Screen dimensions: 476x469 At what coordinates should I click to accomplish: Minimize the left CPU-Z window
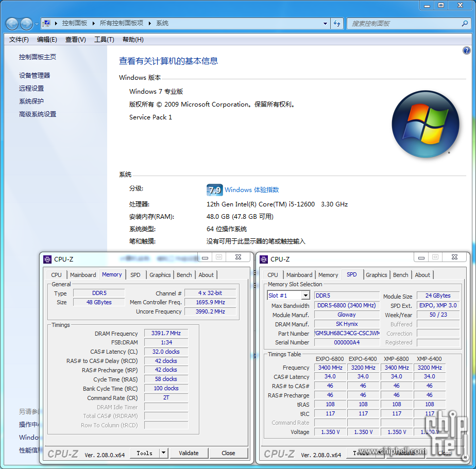[x=205, y=258]
